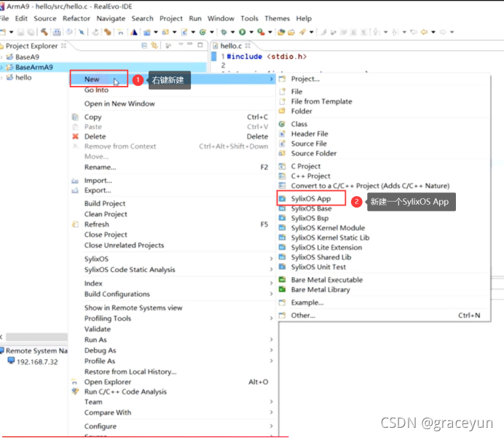Click Other... in New submenu
504x438 pixels.
pos(385,316)
